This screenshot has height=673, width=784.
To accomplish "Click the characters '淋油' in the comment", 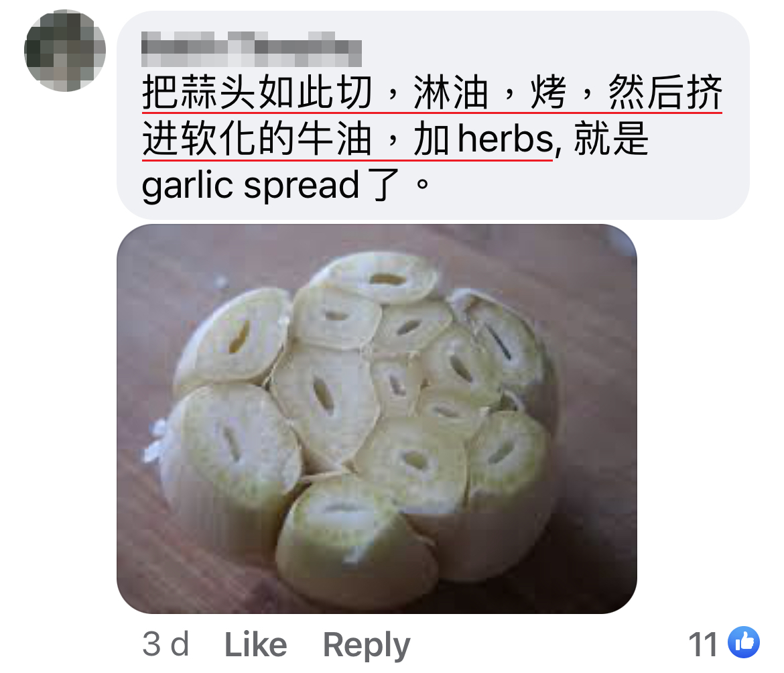I will point(450,93).
